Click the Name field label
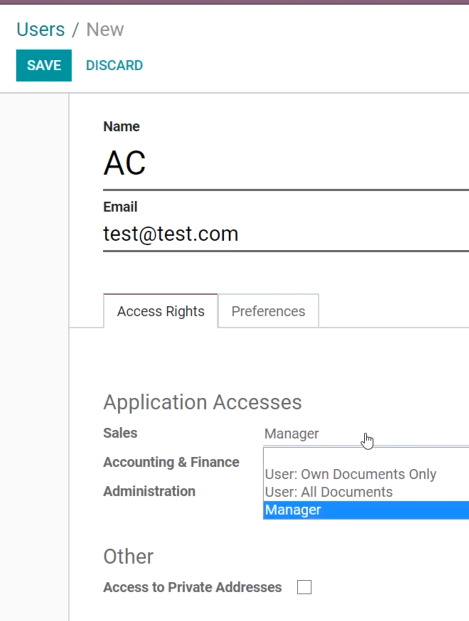Image resolution: width=469 pixels, height=621 pixels. click(122, 126)
